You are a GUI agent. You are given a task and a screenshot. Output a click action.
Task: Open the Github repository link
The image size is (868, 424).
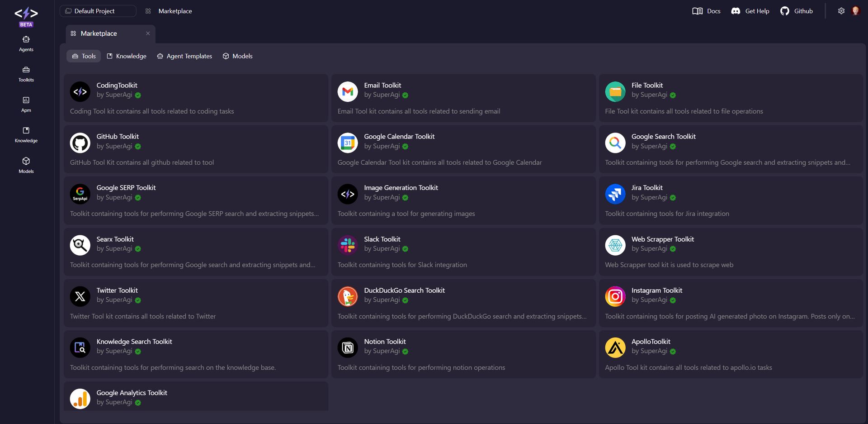pos(796,11)
